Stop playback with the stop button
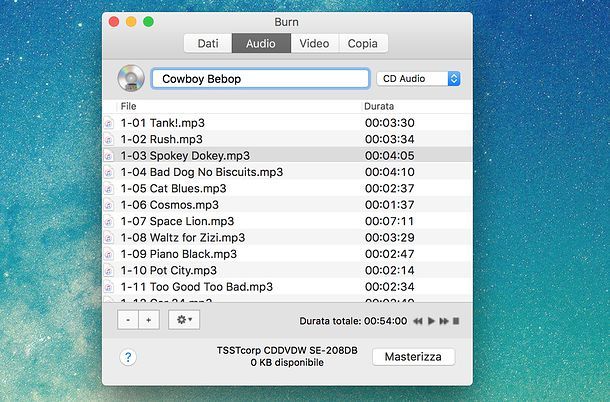Viewport: 610px width, 402px height. point(456,321)
